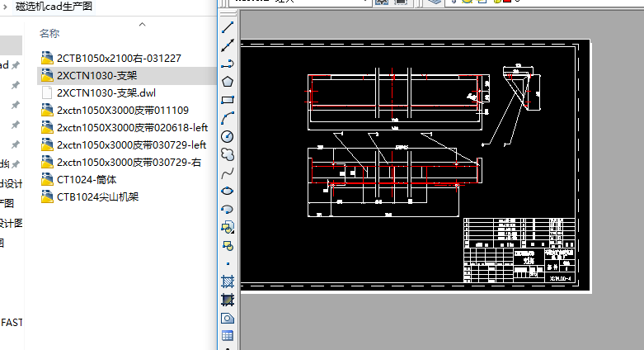This screenshot has height=350, width=644.
Task: Select the Polygon tool
Action: point(228,82)
